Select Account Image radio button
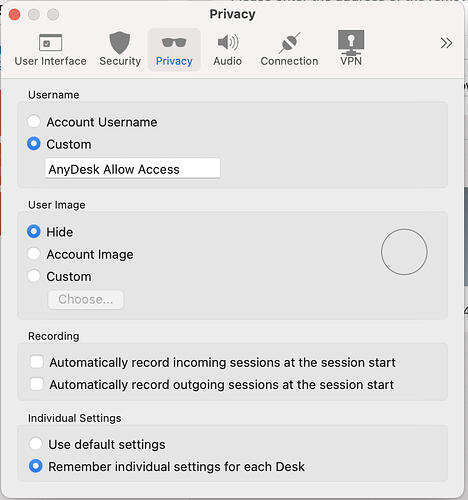This screenshot has height=500, width=468. point(34,254)
